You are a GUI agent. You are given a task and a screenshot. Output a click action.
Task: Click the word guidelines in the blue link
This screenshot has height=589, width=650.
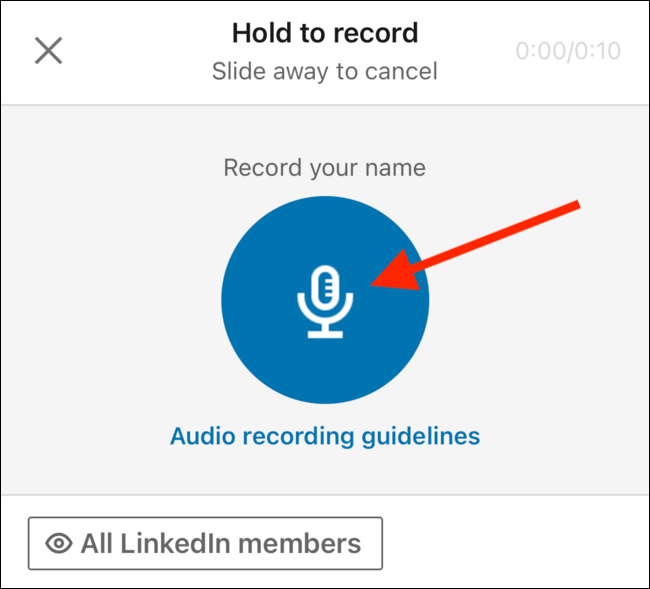tap(420, 436)
